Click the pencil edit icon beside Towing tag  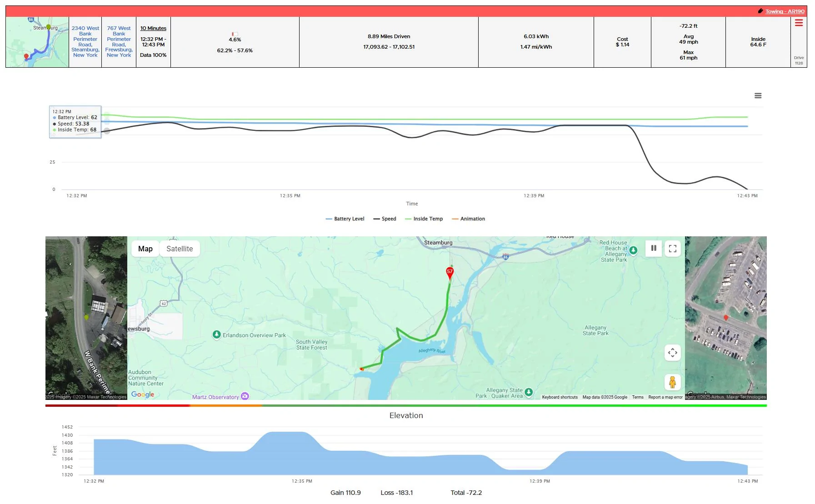point(760,11)
